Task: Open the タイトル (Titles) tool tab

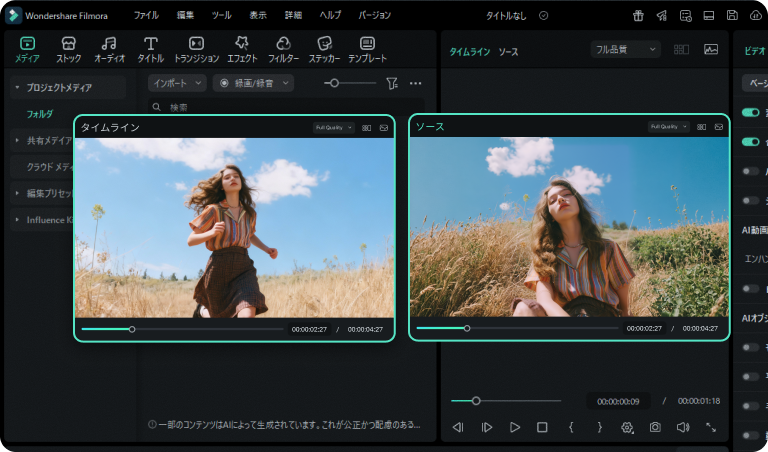Action: 150,49
